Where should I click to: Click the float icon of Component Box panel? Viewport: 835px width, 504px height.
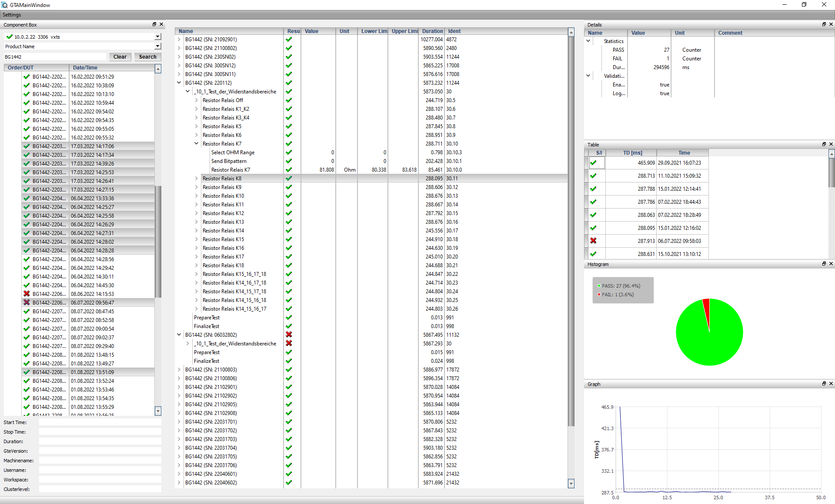154,24
